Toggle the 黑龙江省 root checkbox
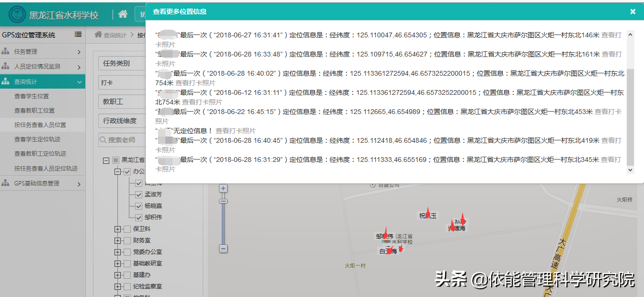The image size is (644, 297). coord(116,160)
